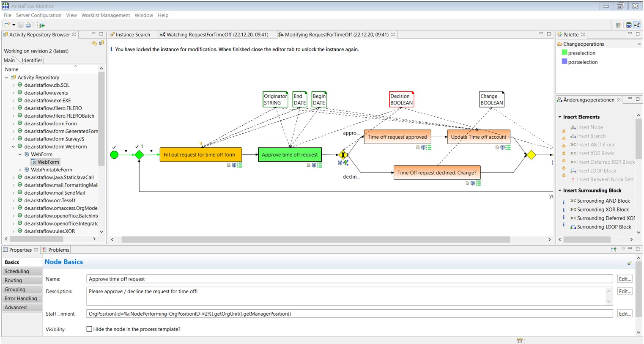Screen dimensions: 644x344
Task: Open the Window menu
Action: pos(144,15)
